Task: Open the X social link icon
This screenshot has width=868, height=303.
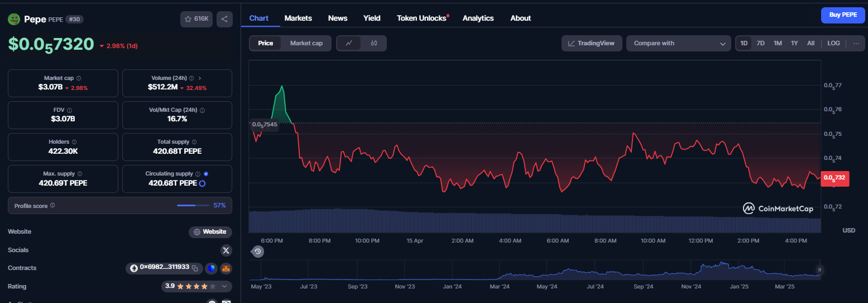Action: (226, 250)
